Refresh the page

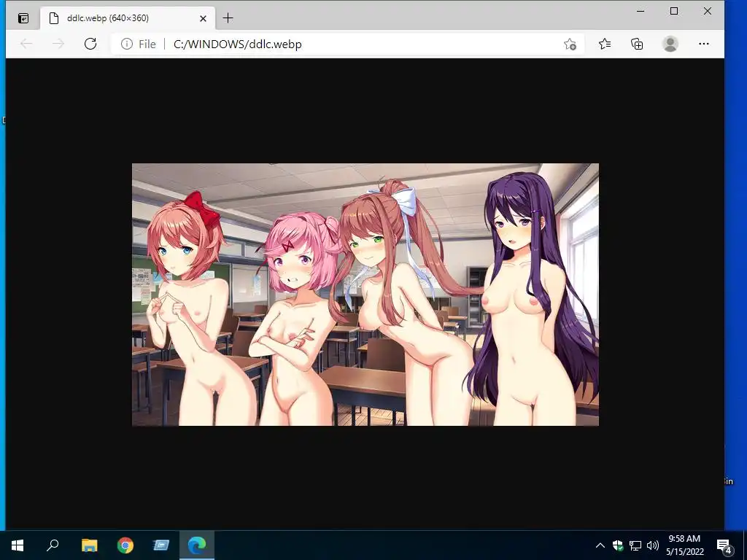pos(90,44)
